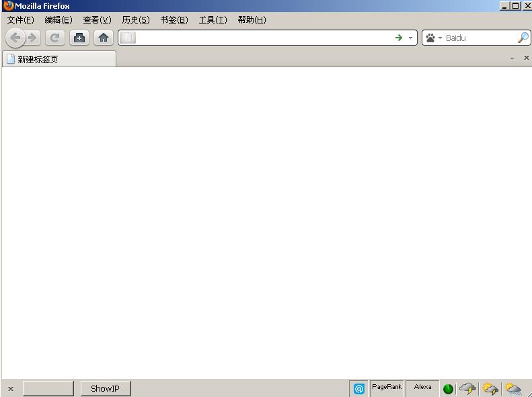
Task: Click the Alexa status button
Action: point(423,387)
